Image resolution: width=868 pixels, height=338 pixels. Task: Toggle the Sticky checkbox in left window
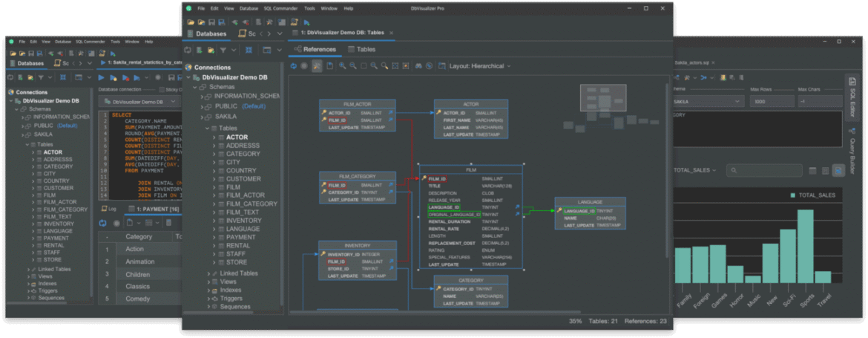[161, 89]
